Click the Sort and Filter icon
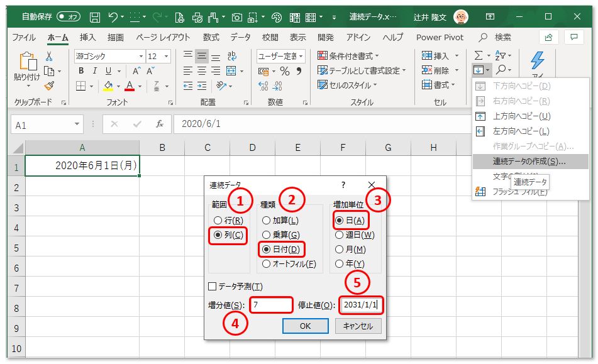Viewport: 598px width, 364px height. [x=500, y=56]
